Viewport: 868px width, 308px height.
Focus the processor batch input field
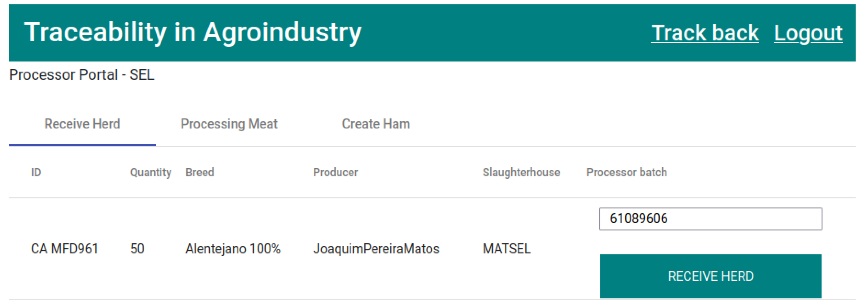pos(710,219)
